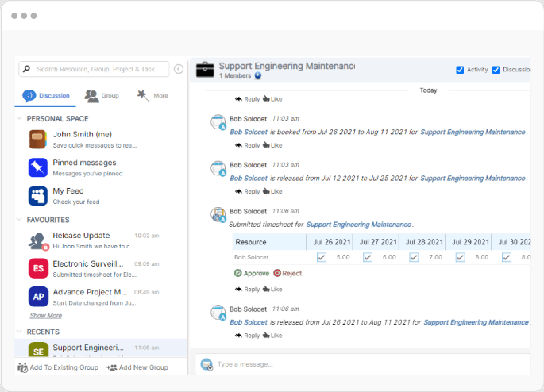The width and height of the screenshot is (544, 392).
Task: Open Bob Solocet link in booked message
Action: (249, 132)
